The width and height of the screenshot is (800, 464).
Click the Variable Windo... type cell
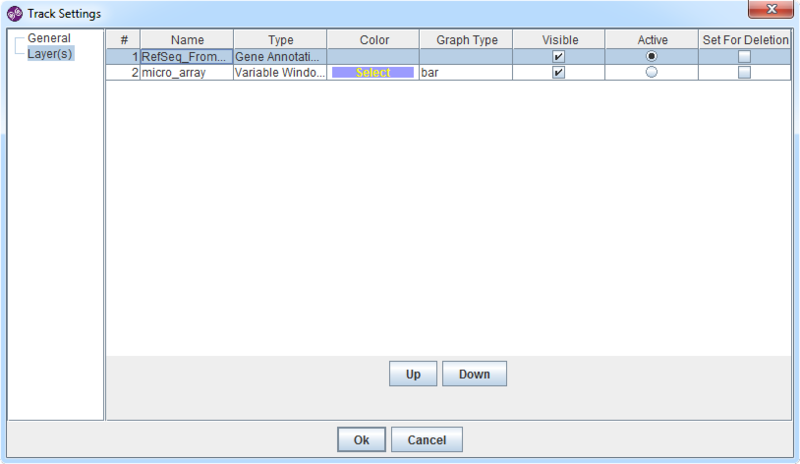click(280, 72)
